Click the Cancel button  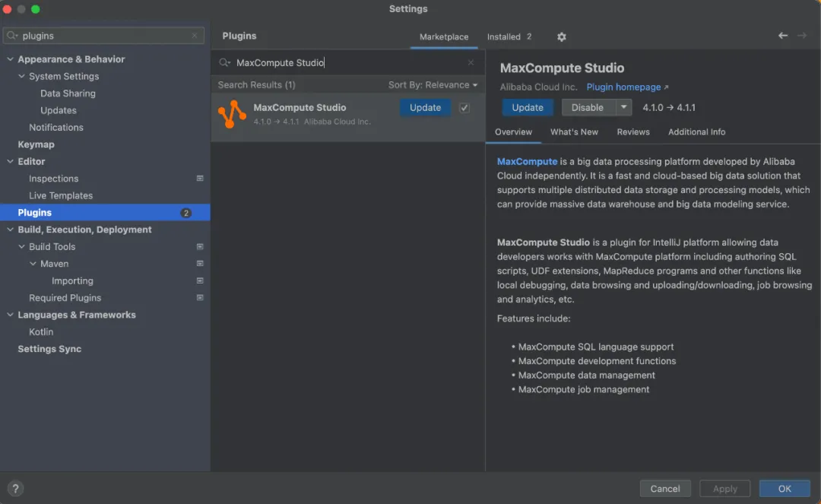click(665, 489)
